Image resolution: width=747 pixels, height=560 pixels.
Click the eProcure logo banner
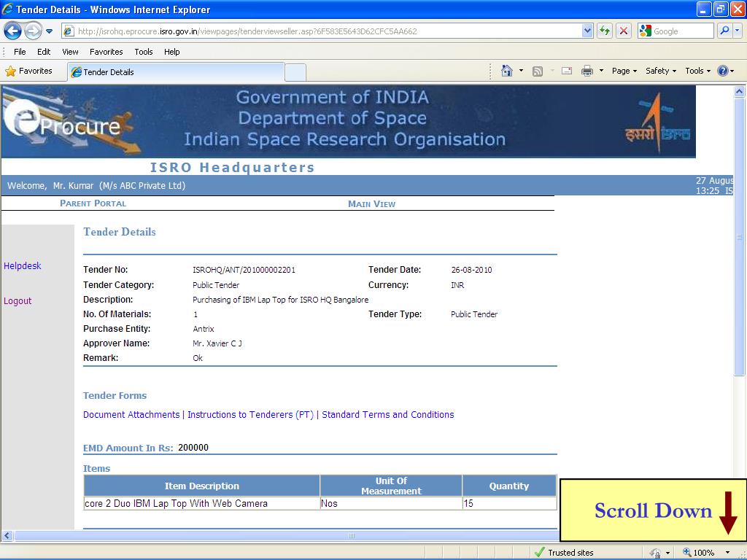[x=71, y=122]
